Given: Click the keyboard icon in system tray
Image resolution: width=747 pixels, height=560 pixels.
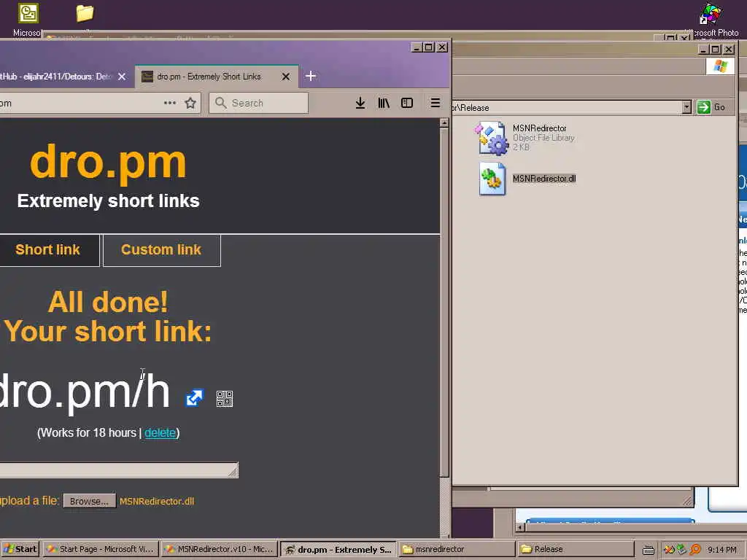Looking at the screenshot, I should [649, 550].
